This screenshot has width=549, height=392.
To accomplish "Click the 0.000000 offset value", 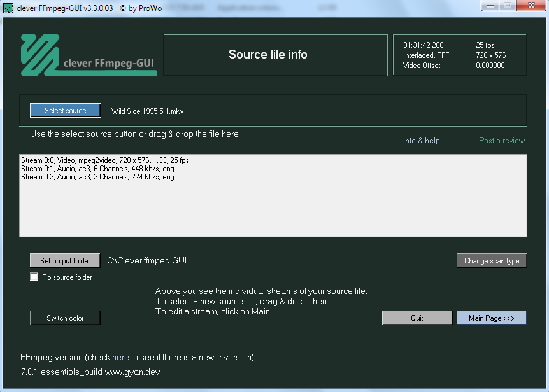I will click(x=490, y=66).
